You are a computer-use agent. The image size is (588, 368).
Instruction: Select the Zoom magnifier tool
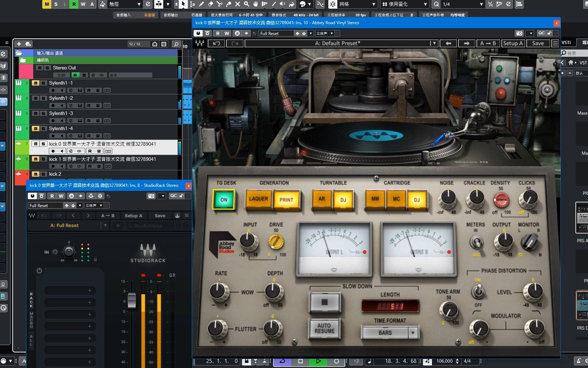[x=247, y=4]
